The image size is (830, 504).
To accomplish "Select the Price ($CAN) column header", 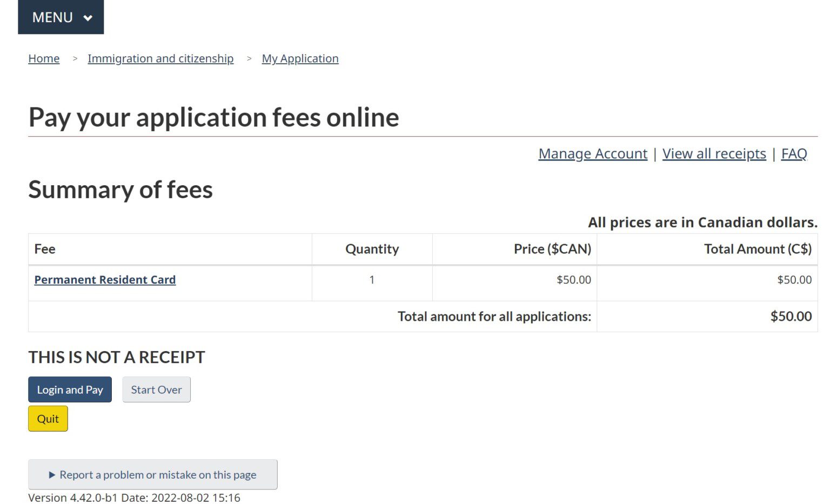I will click(x=552, y=249).
